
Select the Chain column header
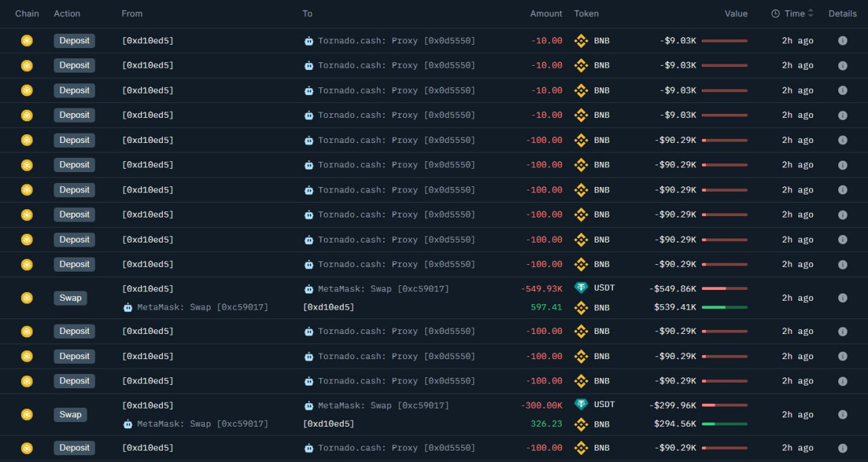coord(27,14)
